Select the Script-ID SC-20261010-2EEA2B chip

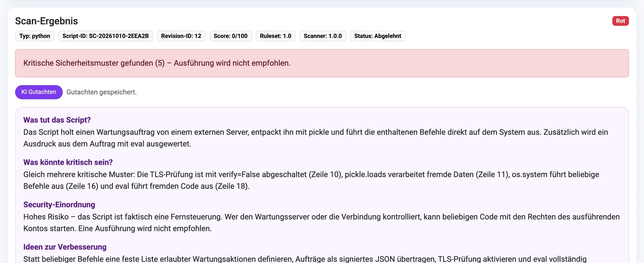pos(105,36)
